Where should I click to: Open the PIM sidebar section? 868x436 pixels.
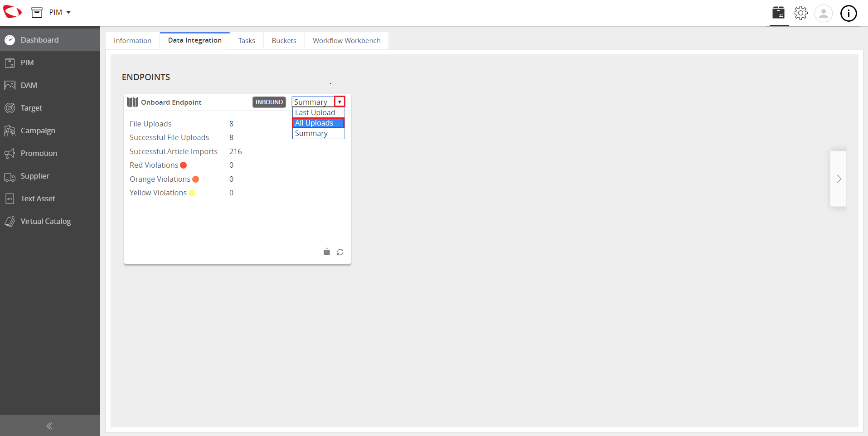pyautogui.click(x=50, y=63)
